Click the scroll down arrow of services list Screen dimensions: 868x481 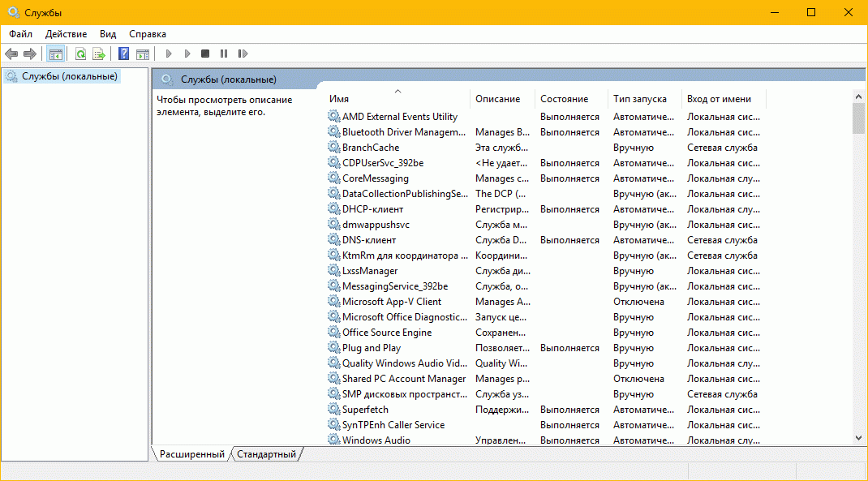click(859, 438)
